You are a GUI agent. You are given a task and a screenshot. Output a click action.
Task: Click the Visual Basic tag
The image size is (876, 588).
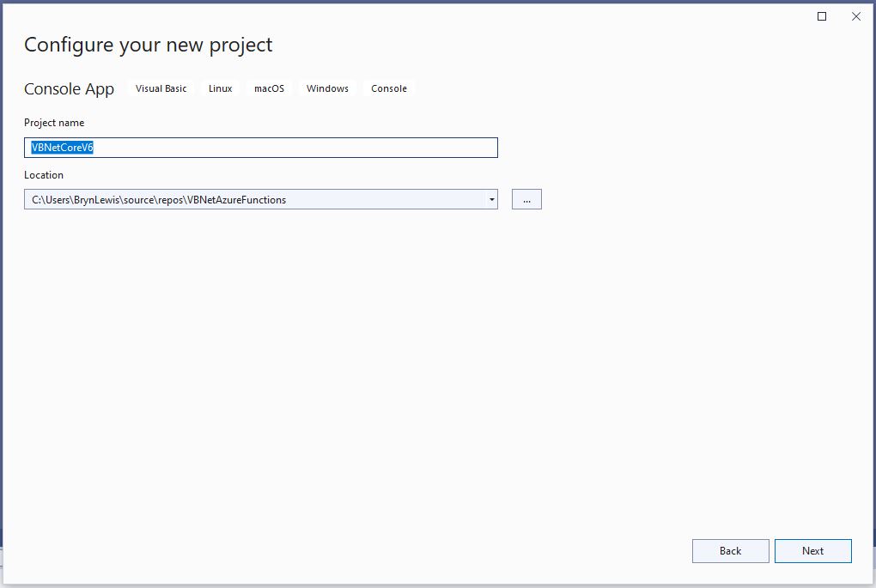point(161,88)
